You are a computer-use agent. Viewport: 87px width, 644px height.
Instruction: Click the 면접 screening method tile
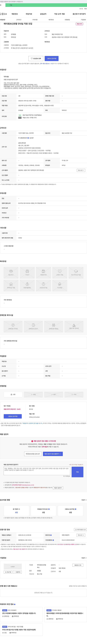pyautogui.click(x=33, y=394)
